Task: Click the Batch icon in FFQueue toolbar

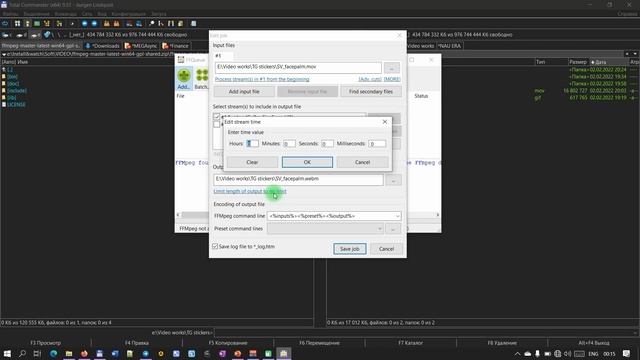Action: 202,78
